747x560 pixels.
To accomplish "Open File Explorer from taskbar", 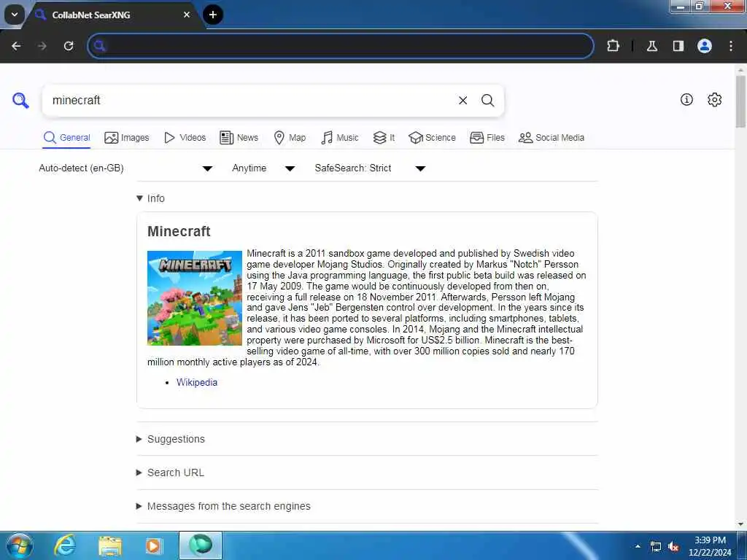I will pyautogui.click(x=110, y=545).
